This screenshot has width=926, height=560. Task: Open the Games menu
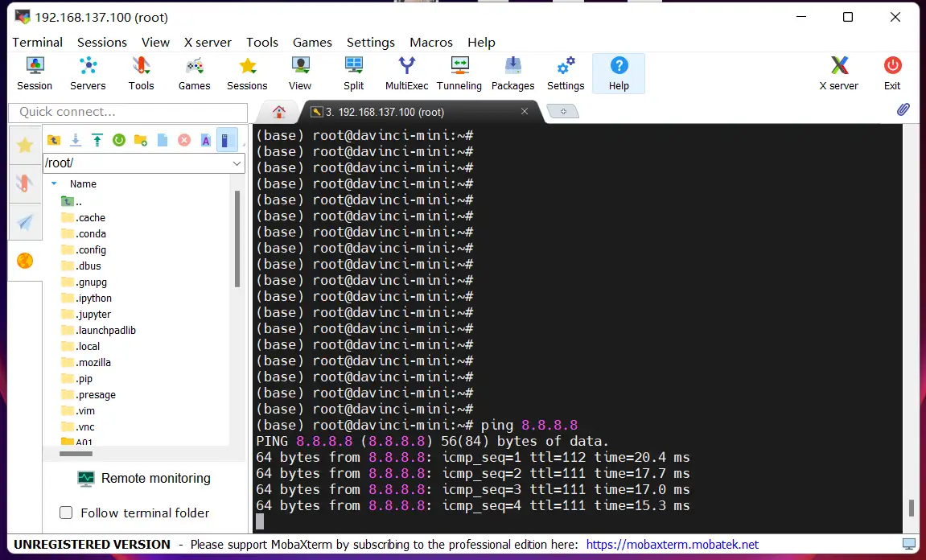pos(312,43)
